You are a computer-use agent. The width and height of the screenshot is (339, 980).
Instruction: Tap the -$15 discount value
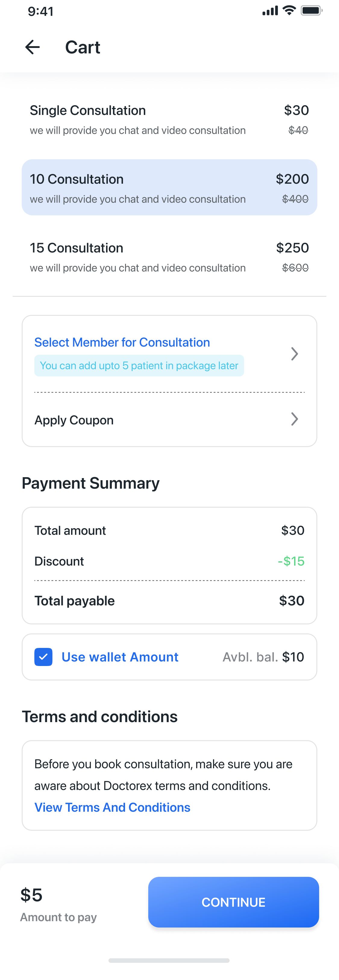pyautogui.click(x=291, y=561)
